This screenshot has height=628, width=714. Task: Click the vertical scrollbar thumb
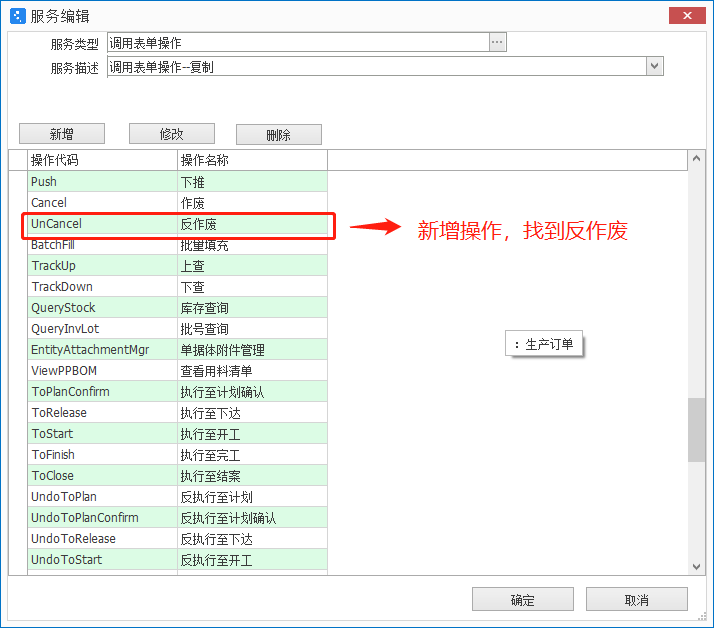(696, 430)
